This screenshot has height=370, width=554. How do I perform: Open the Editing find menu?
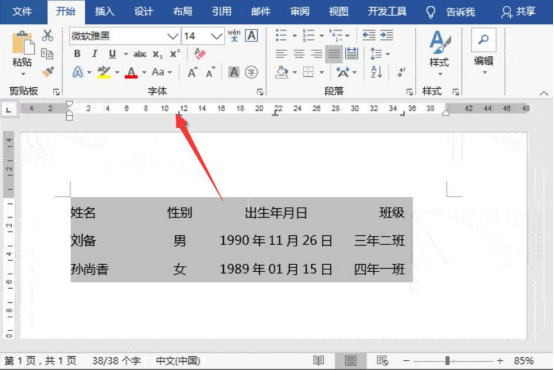[x=484, y=52]
